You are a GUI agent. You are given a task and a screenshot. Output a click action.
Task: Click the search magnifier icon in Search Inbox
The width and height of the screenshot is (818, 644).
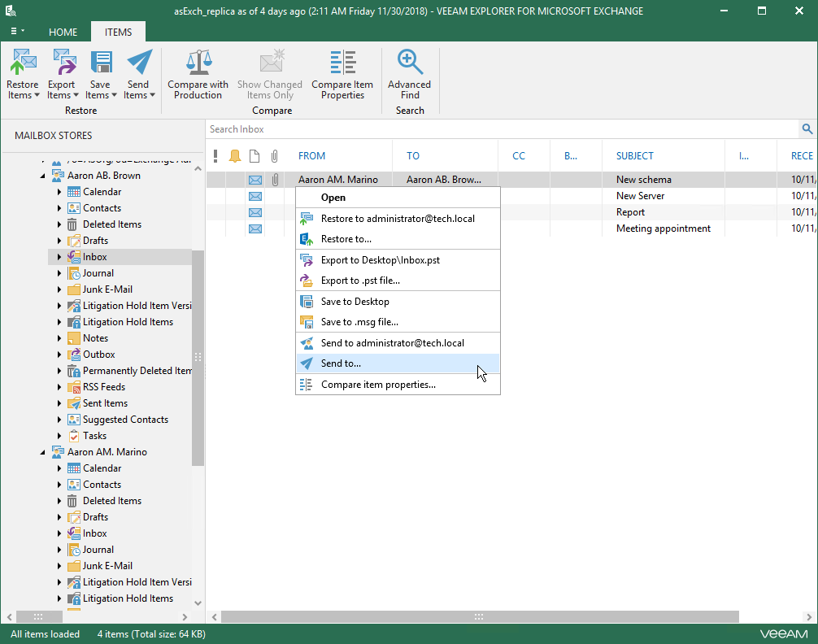807,129
